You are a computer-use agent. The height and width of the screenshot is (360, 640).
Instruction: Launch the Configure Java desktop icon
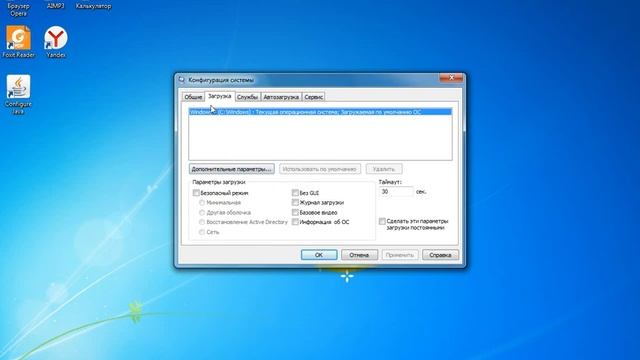pyautogui.click(x=18, y=93)
